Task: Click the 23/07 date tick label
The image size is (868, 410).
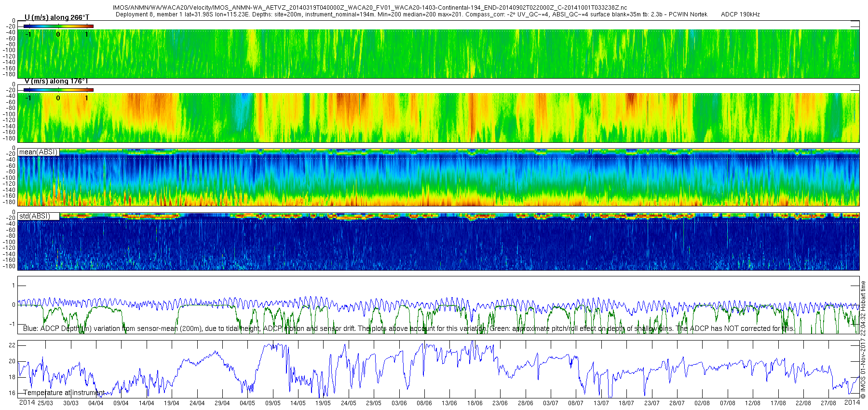Action: (652, 403)
